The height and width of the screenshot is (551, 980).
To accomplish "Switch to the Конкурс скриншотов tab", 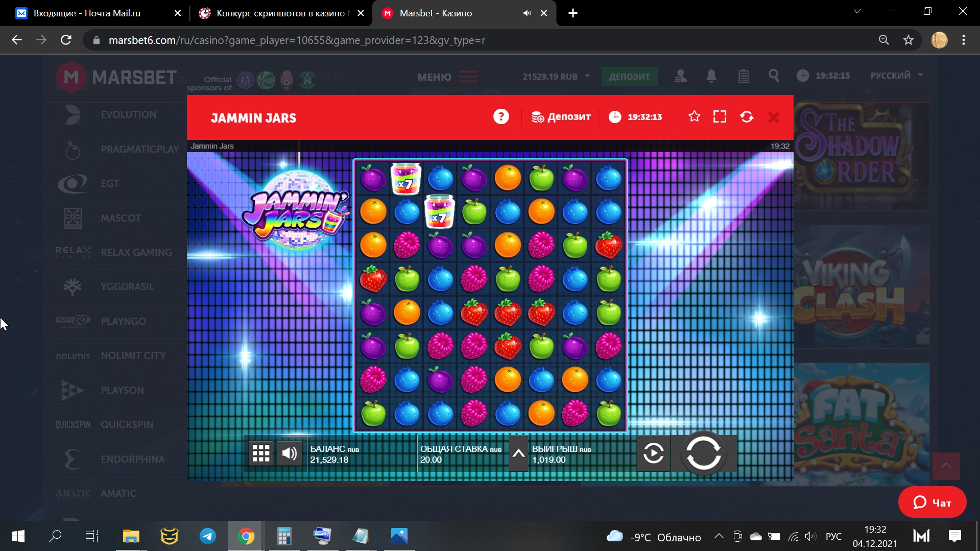I will (x=280, y=13).
